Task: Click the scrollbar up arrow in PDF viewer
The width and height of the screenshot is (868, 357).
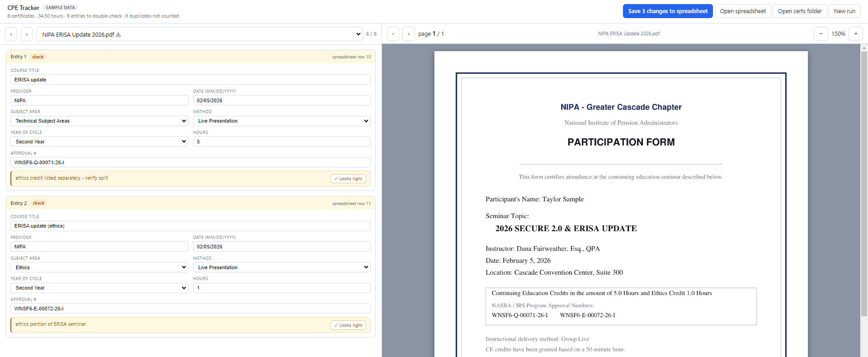Action: [864, 48]
